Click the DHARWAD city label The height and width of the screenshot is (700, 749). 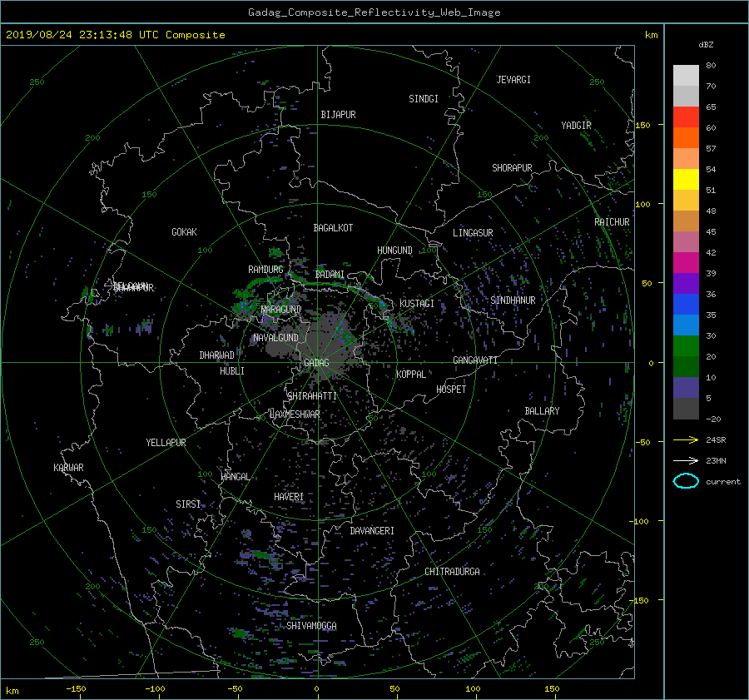pyautogui.click(x=216, y=355)
